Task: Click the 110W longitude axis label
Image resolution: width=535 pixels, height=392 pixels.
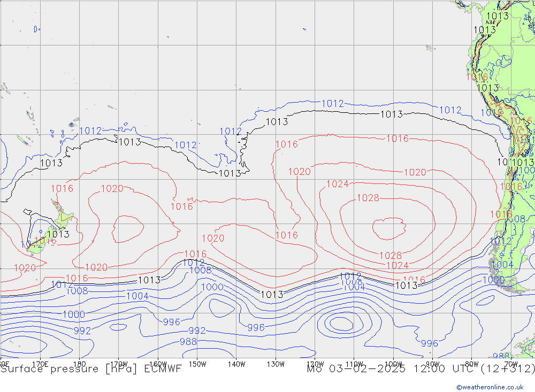Action: [354, 364]
